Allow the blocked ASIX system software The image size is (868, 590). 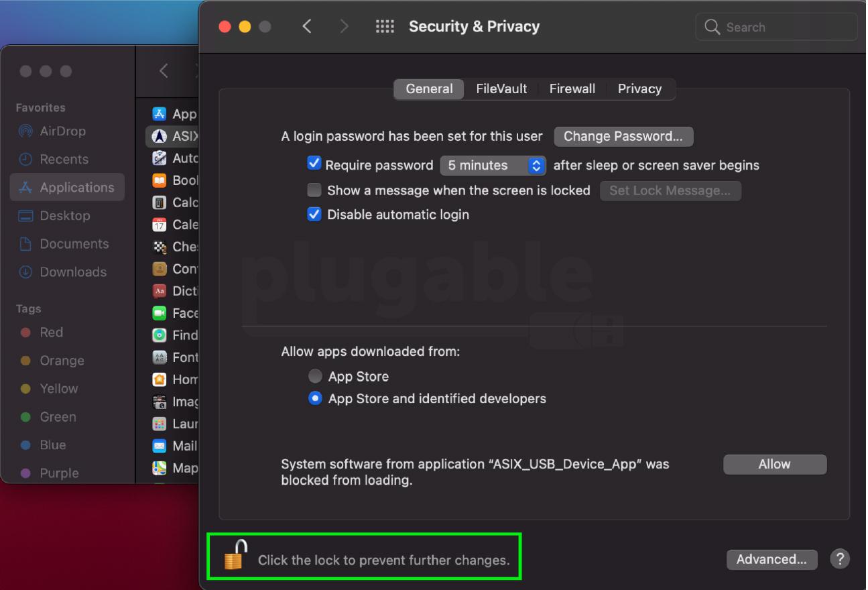(x=775, y=464)
